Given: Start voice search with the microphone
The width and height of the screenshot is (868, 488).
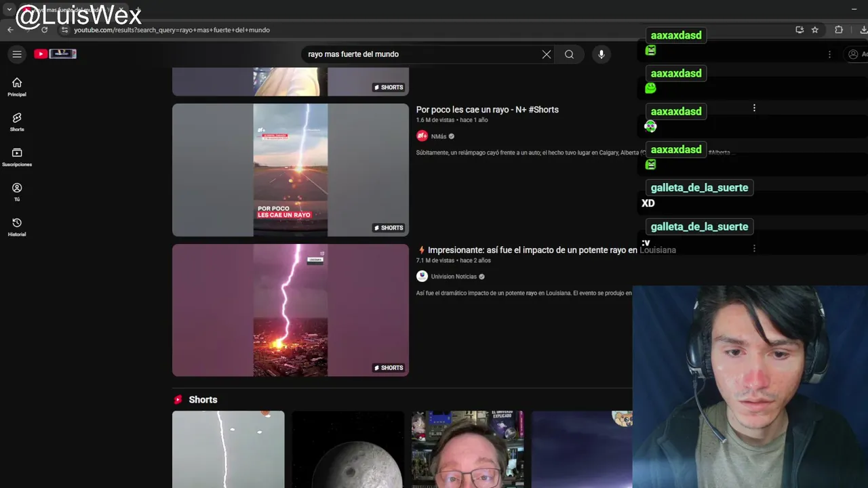Looking at the screenshot, I should (x=601, y=54).
